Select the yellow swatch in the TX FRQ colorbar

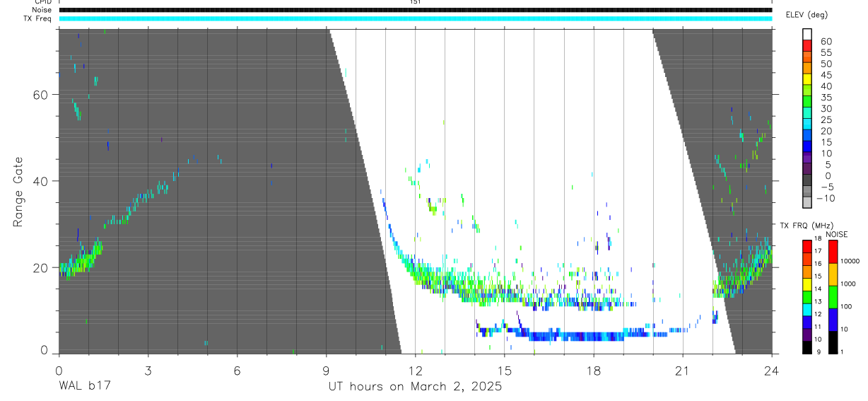[x=807, y=284]
